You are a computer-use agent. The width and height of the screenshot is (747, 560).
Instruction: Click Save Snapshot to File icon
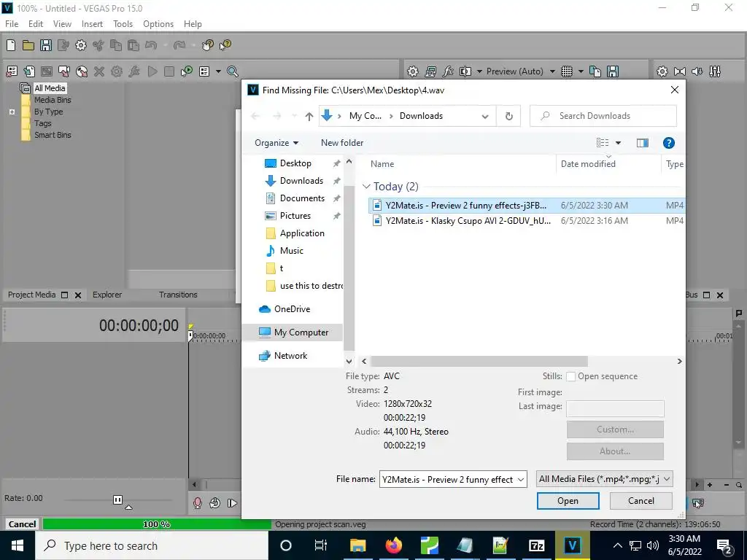[x=613, y=71]
